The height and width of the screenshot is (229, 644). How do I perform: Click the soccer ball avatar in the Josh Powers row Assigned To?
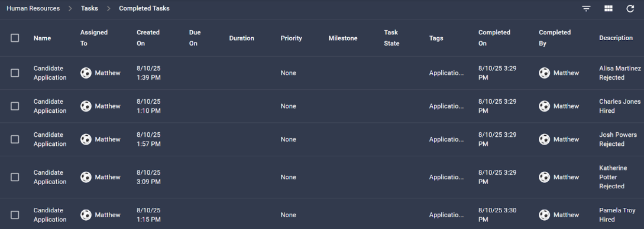click(86, 139)
